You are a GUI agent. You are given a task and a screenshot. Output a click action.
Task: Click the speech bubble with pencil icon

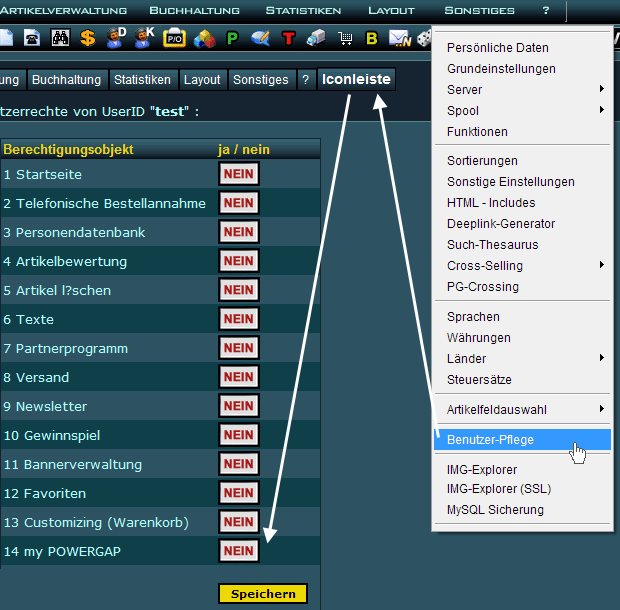coord(261,38)
